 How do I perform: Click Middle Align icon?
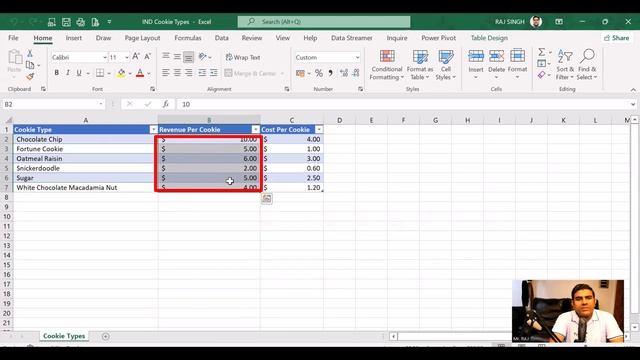pyautogui.click(x=177, y=57)
